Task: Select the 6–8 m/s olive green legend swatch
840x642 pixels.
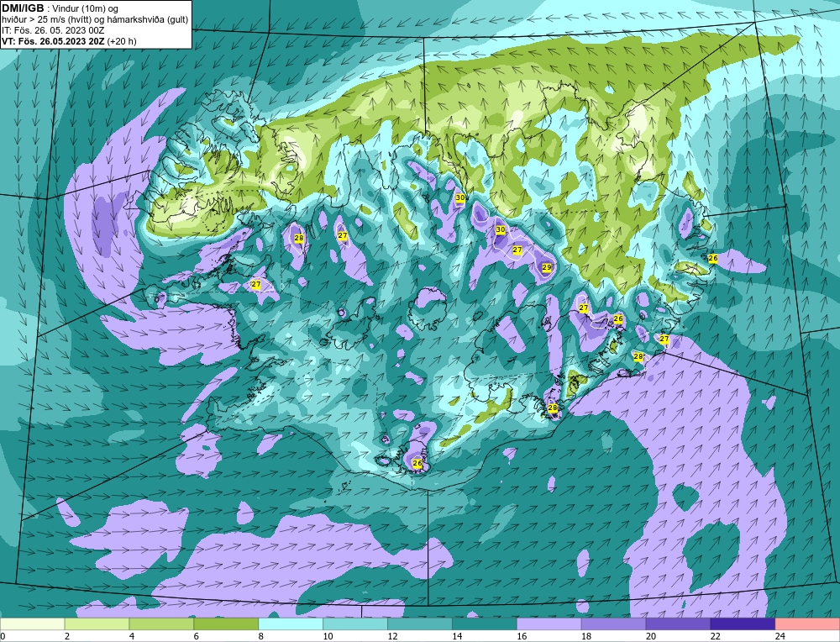Action: 226,624
